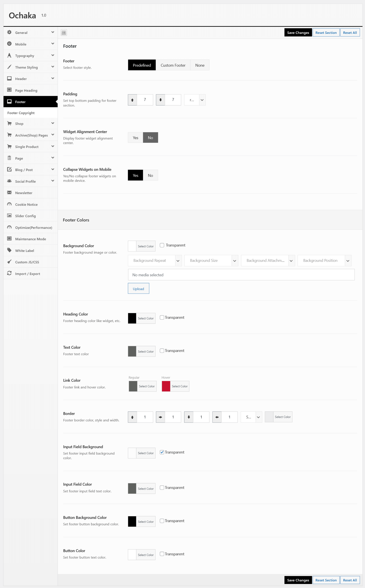Uncheck Transparent for Input Field Background
The height and width of the screenshot is (588, 365).
[x=162, y=452]
